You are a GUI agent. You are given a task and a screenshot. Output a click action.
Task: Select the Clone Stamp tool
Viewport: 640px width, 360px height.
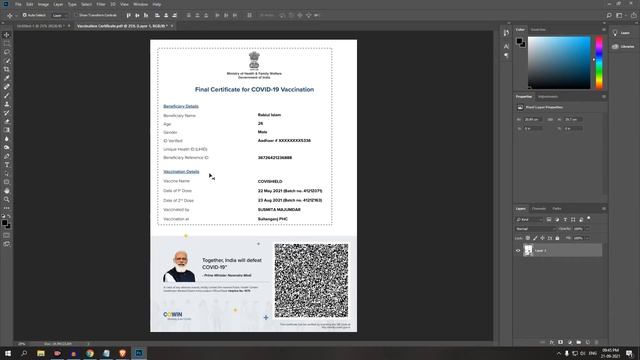[7, 104]
